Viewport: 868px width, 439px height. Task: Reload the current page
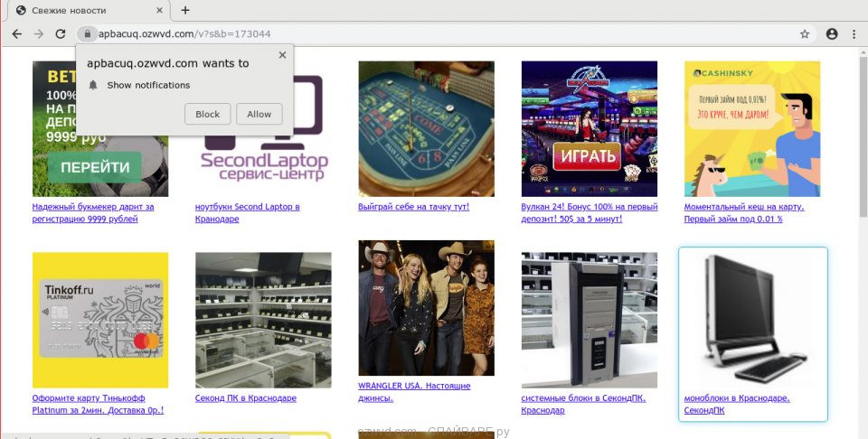61,34
